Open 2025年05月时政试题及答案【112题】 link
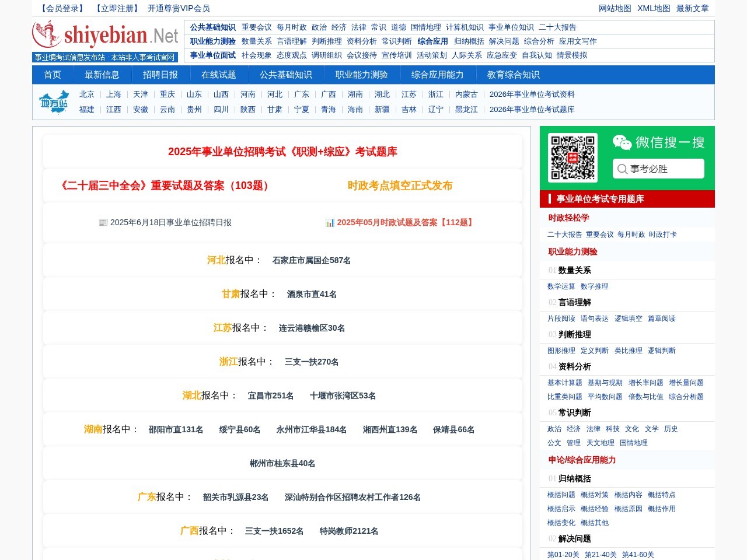 (400, 222)
